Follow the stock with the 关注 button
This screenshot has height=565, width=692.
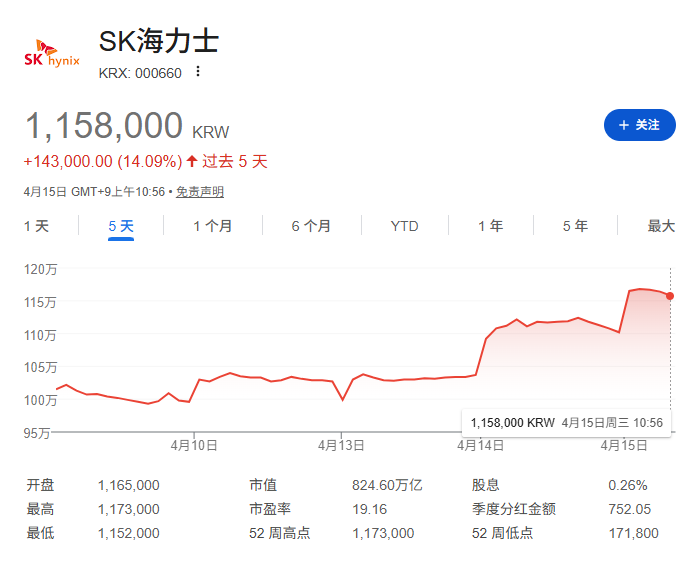640,125
